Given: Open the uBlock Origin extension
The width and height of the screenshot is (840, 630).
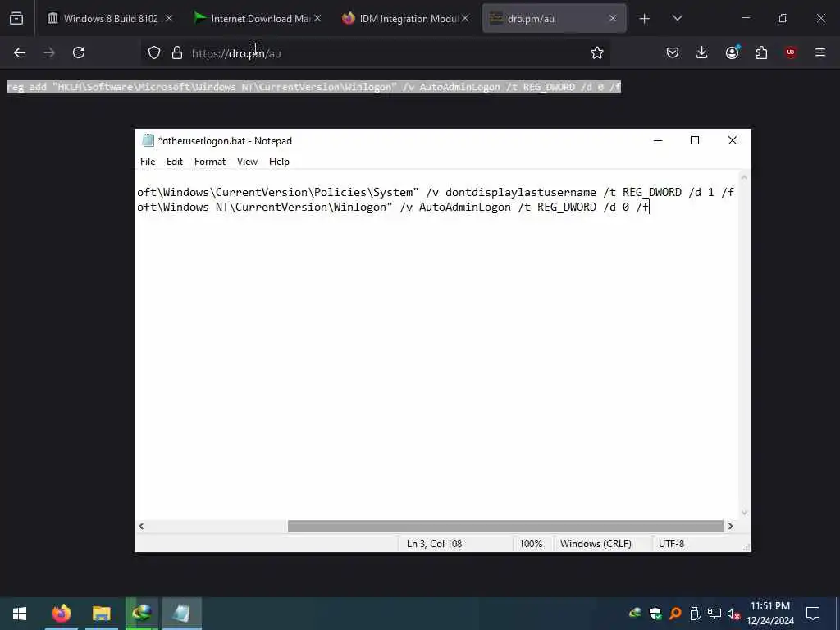Looking at the screenshot, I should 791,52.
